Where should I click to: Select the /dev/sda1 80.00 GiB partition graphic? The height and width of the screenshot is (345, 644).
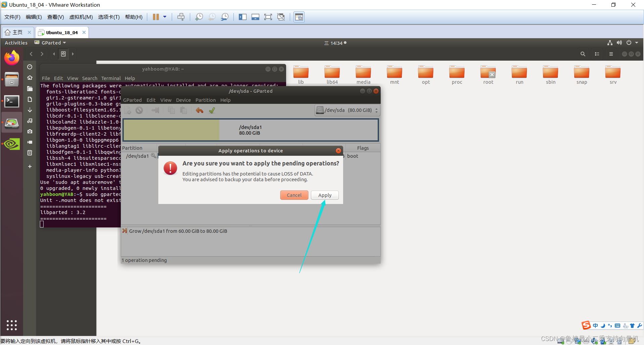click(251, 130)
